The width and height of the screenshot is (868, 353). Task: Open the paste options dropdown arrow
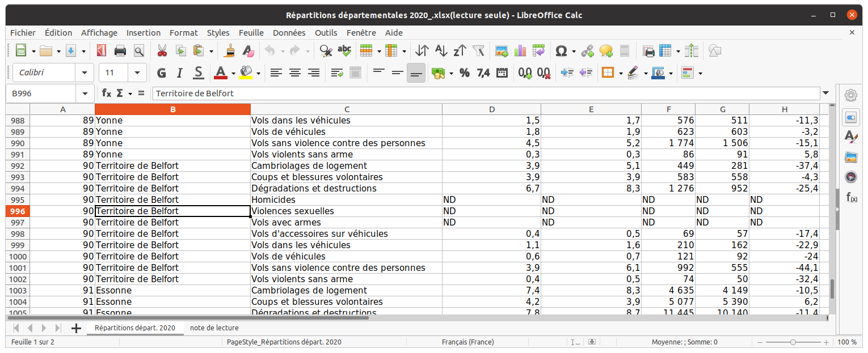(x=212, y=51)
